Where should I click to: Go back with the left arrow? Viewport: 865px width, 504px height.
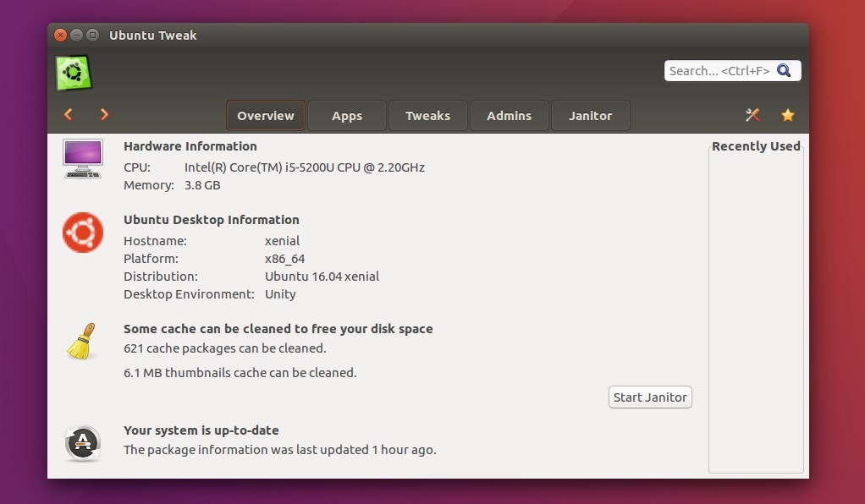tap(69, 114)
